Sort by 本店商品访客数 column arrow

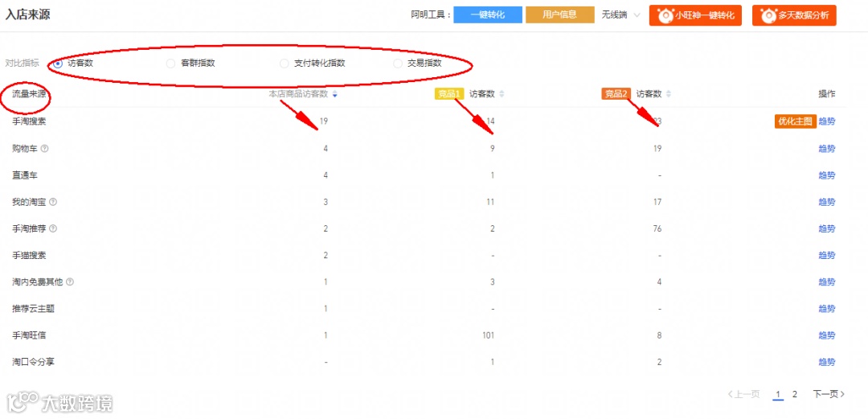coord(334,95)
